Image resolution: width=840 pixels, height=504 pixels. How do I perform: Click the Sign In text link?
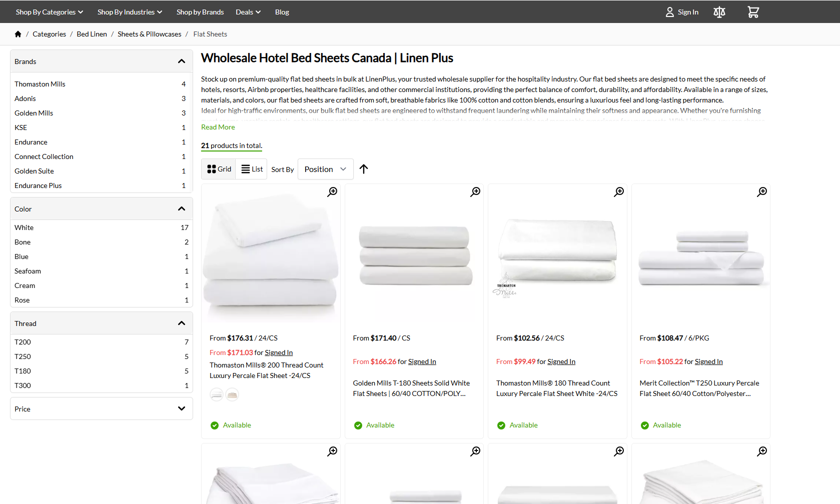tap(688, 12)
